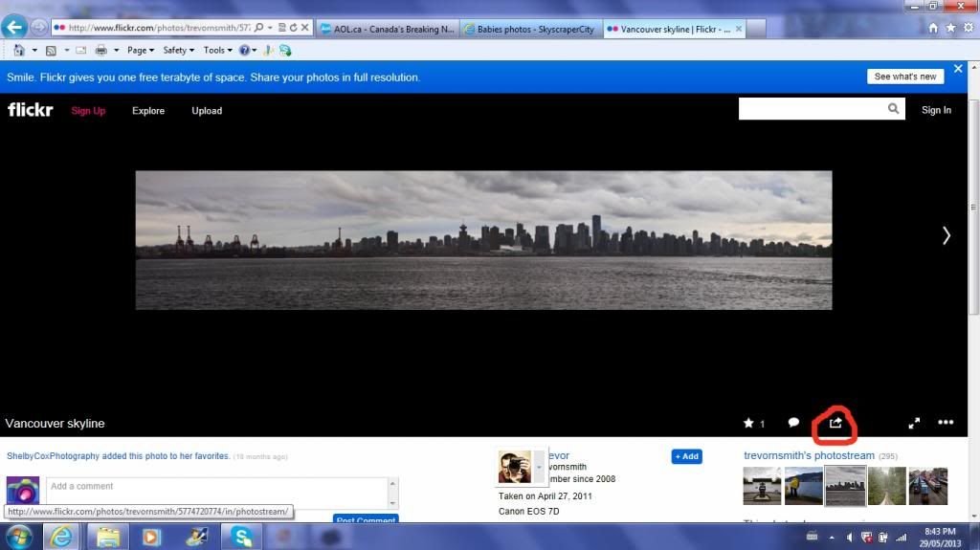View photo fullscreen with expand arrows icon
Screen dimensions: 980x550
click(914, 423)
